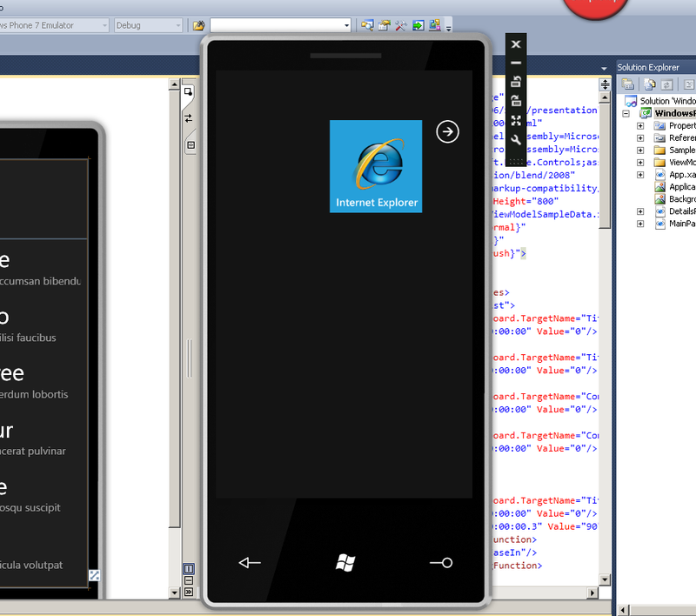
Task: Click the Properties Window toolbar icon
Action: 384,25
